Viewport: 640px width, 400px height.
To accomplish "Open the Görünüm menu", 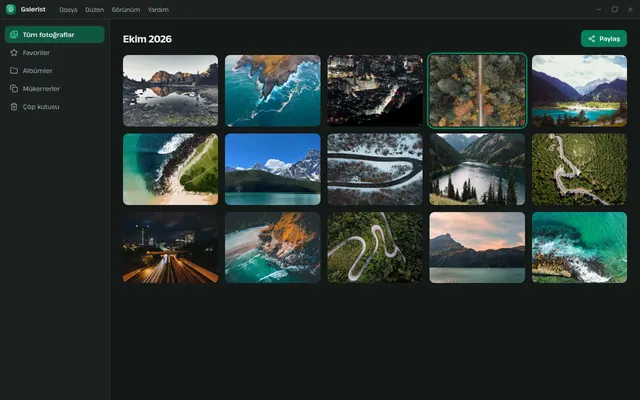I will pos(126,9).
